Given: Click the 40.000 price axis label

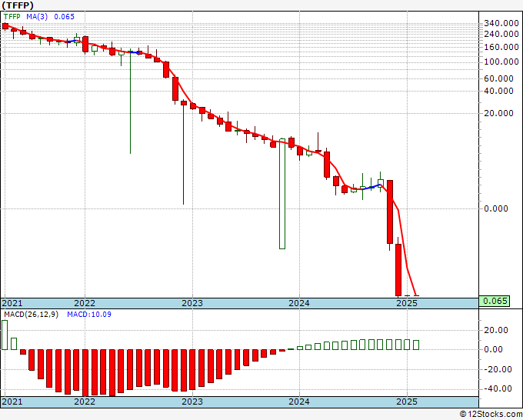Looking at the screenshot, I should 499,91.
